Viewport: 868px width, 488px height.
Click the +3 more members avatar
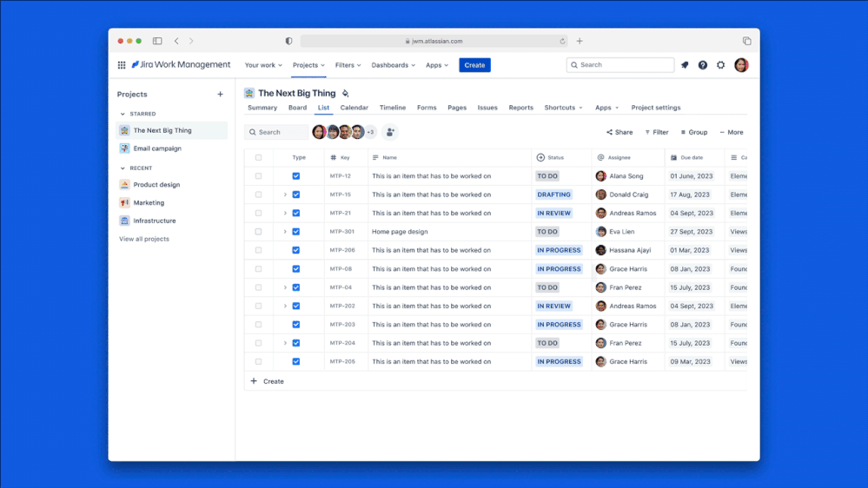point(370,132)
